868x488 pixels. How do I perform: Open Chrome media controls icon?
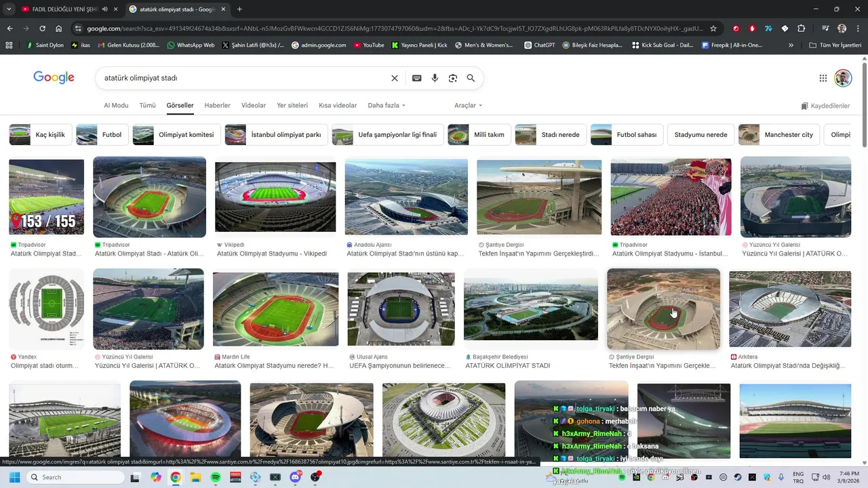click(825, 28)
